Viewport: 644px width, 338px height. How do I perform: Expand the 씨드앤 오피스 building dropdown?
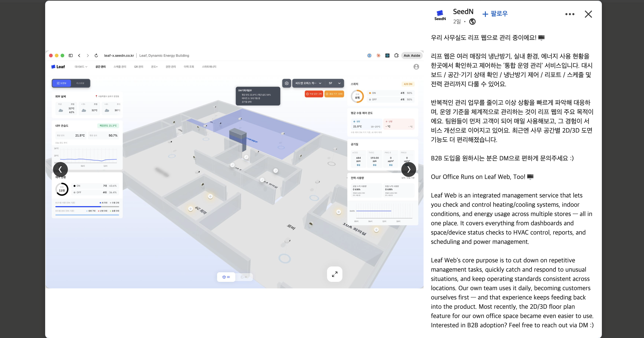[x=308, y=83]
